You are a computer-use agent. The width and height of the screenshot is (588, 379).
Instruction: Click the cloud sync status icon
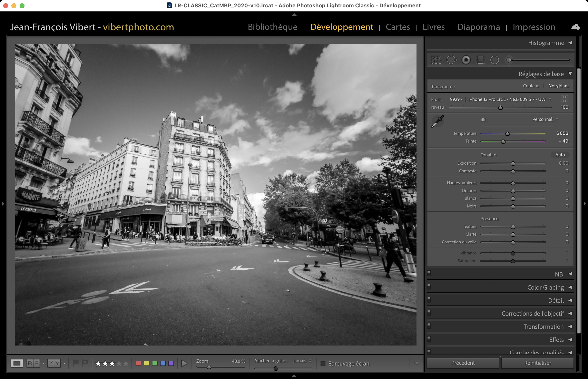(x=575, y=27)
